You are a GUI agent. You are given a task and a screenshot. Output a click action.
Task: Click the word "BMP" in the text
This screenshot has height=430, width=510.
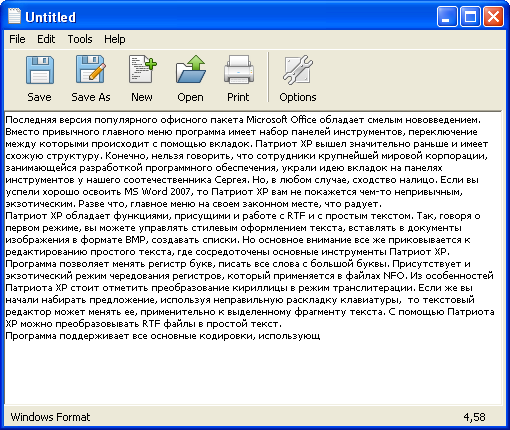point(136,240)
